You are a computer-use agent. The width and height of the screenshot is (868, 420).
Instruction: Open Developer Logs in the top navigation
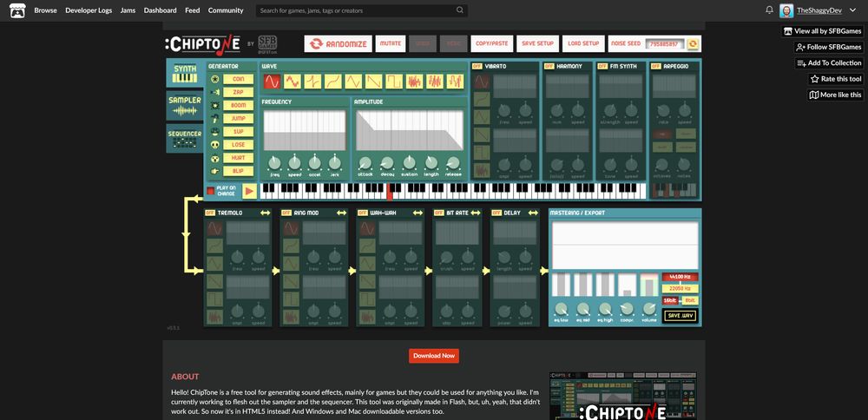pyautogui.click(x=89, y=10)
